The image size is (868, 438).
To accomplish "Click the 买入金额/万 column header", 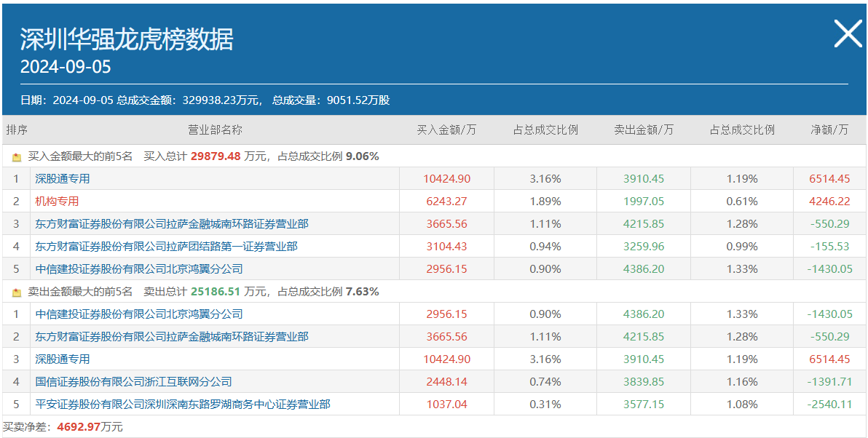I will (446, 130).
